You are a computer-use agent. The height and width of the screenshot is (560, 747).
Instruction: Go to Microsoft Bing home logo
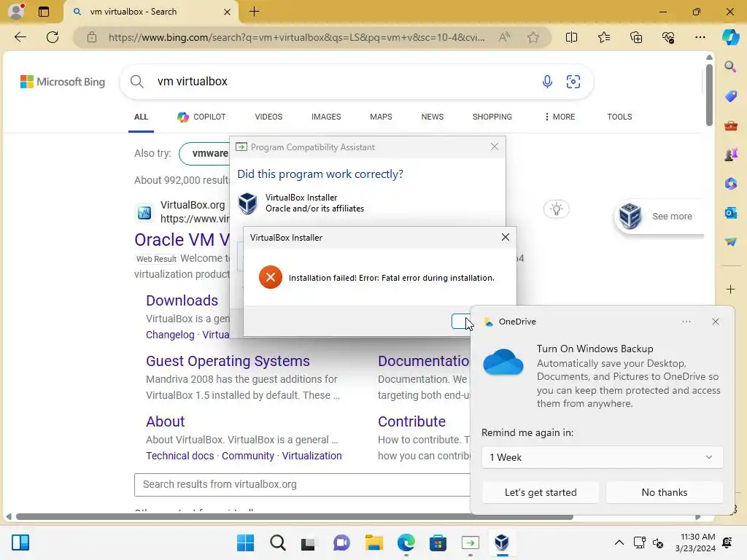tap(63, 82)
